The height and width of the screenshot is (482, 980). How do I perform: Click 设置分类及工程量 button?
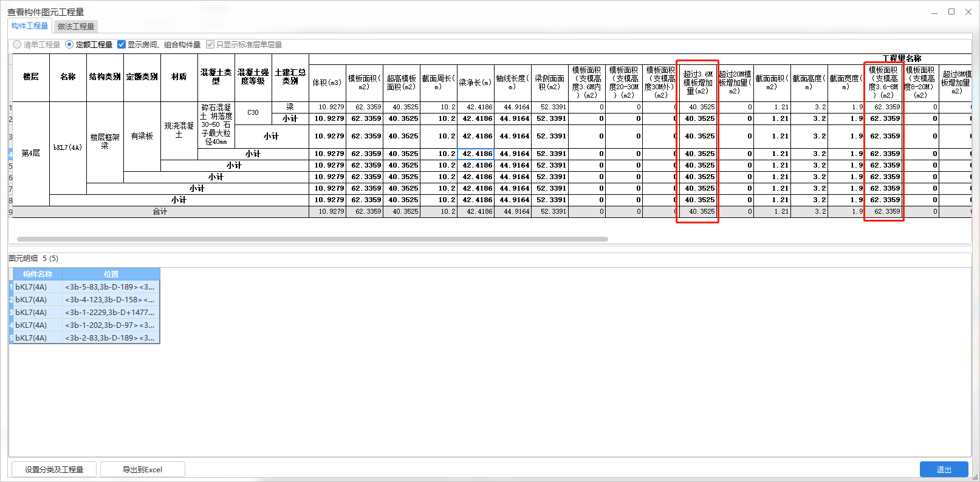[54, 469]
